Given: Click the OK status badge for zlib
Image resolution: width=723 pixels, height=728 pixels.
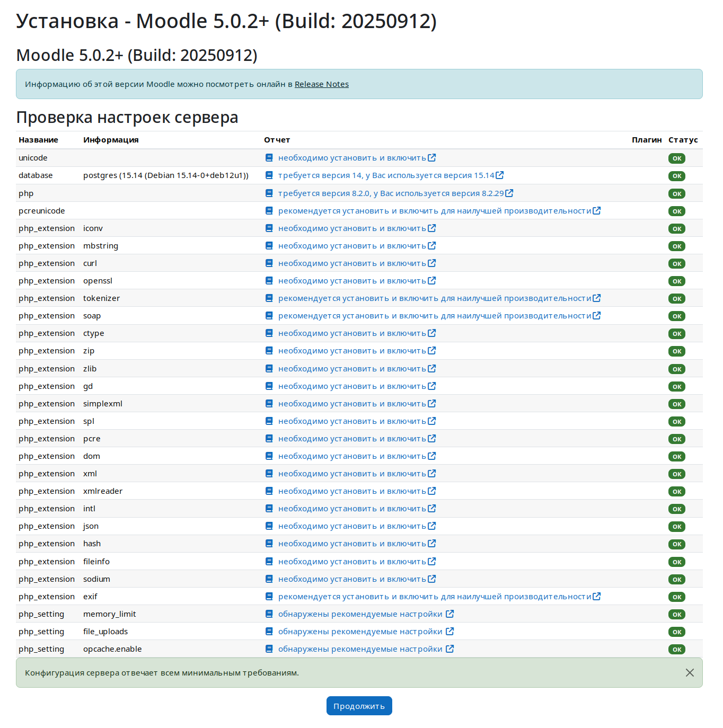Looking at the screenshot, I should tap(677, 369).
